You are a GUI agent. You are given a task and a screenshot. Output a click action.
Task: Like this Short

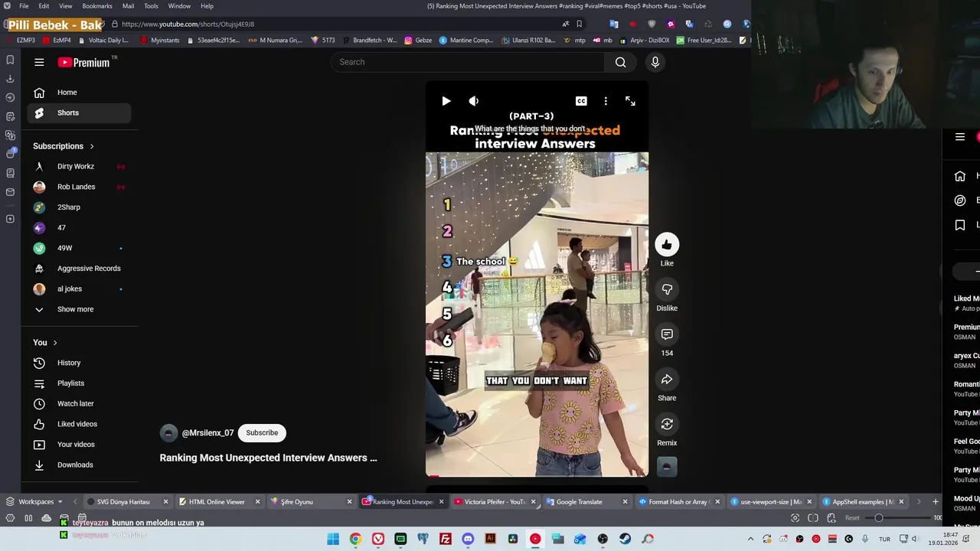coord(667,245)
